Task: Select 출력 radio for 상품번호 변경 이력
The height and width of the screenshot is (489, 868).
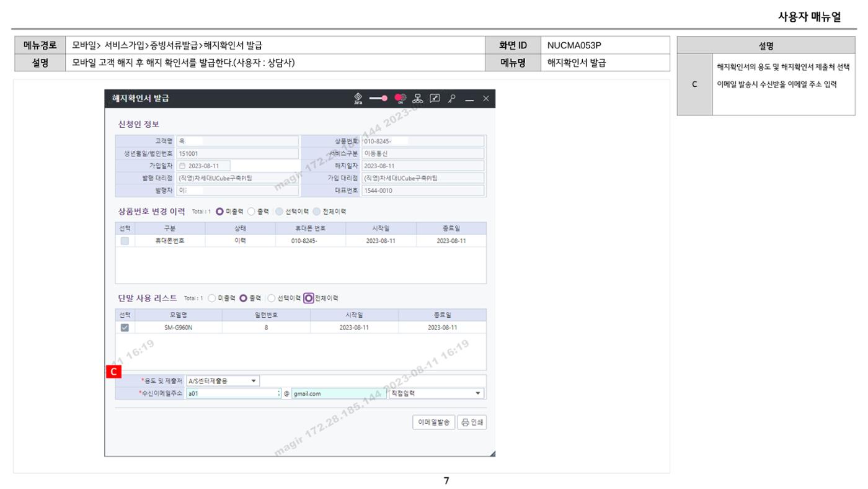Action: point(251,212)
